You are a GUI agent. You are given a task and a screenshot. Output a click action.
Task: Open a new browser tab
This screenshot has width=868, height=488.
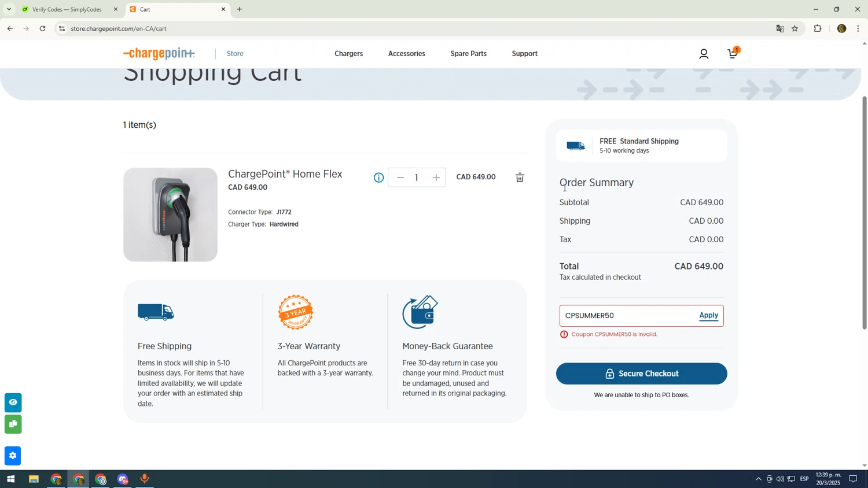tap(240, 9)
